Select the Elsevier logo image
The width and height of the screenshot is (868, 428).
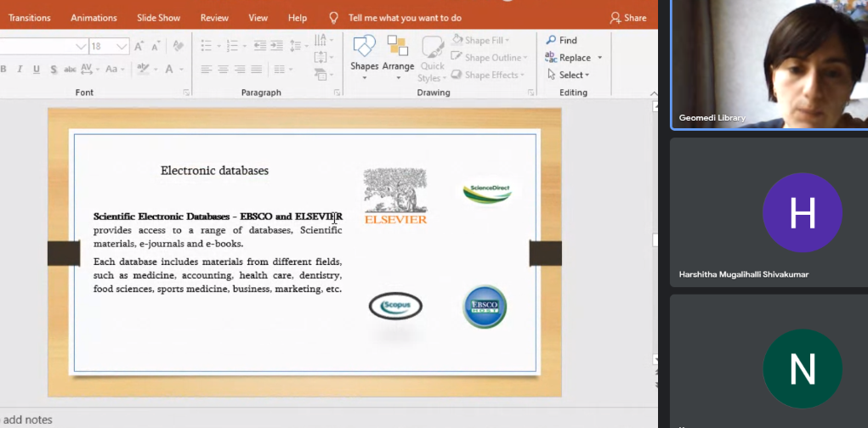click(x=395, y=196)
